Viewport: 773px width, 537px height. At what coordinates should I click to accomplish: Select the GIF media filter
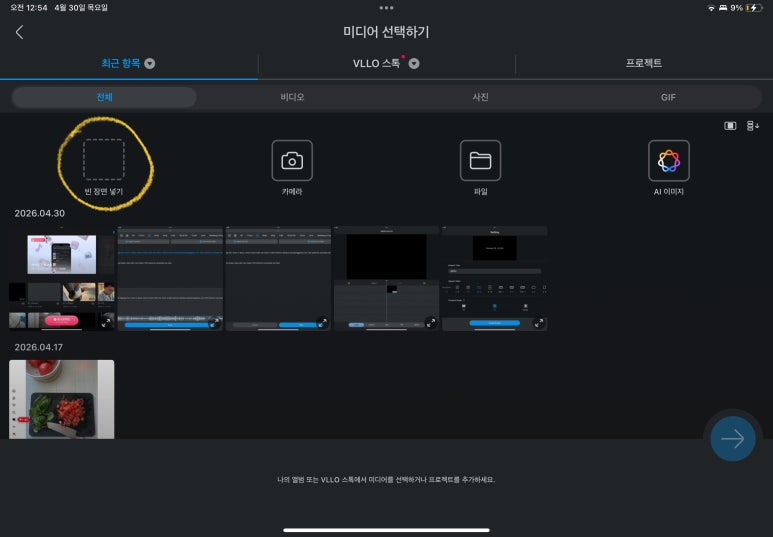668,97
